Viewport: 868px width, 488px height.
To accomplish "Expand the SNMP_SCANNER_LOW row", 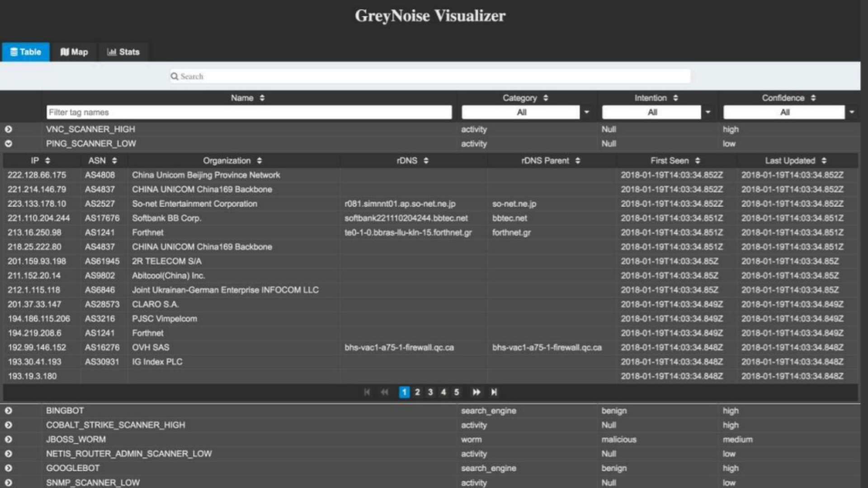I will (x=9, y=483).
